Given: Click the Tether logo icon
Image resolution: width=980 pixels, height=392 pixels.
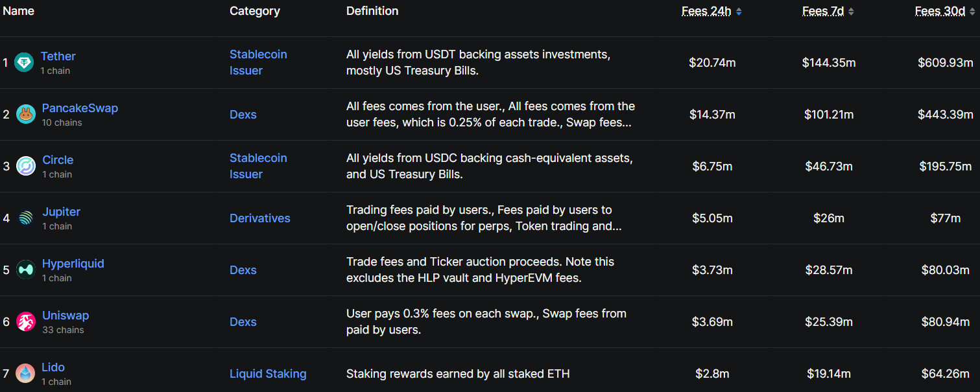Looking at the screenshot, I should click(24, 63).
